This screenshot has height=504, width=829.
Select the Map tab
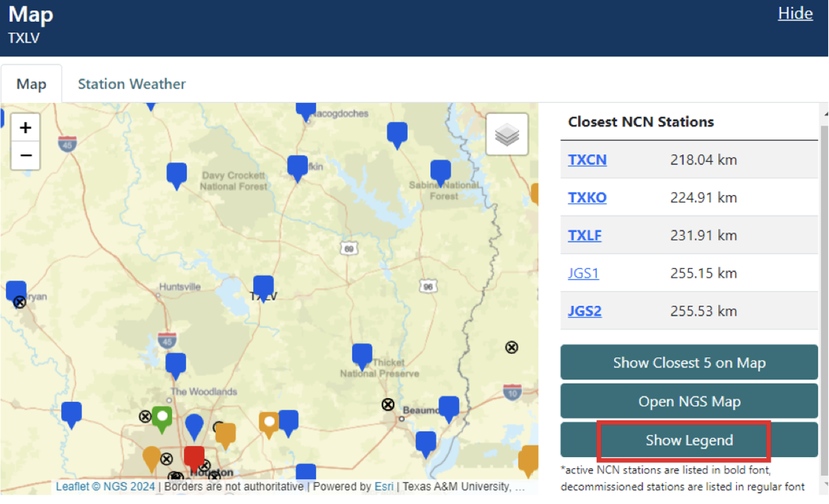tap(31, 84)
